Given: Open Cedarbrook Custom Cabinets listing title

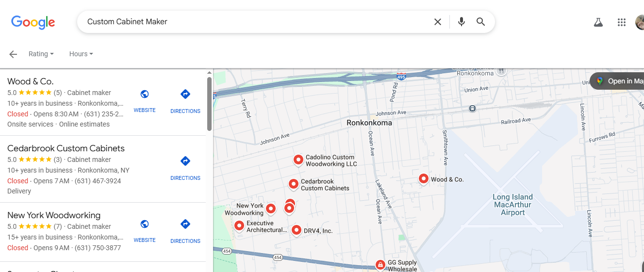Looking at the screenshot, I should (x=66, y=148).
